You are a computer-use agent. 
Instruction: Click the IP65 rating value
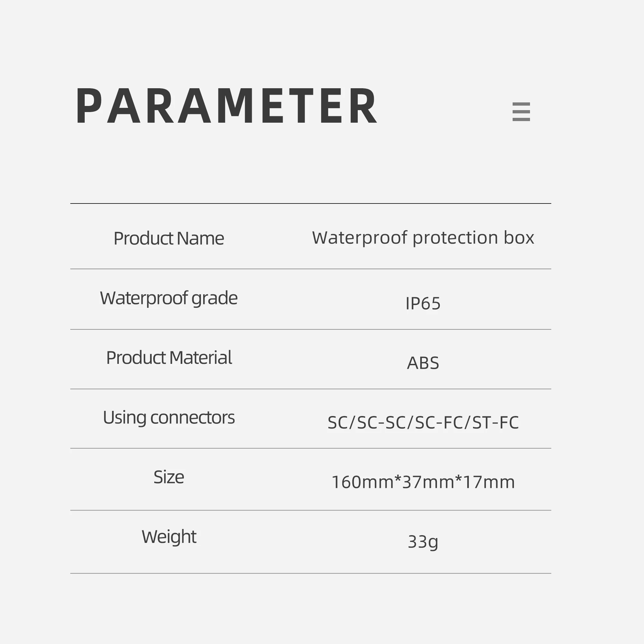423,303
